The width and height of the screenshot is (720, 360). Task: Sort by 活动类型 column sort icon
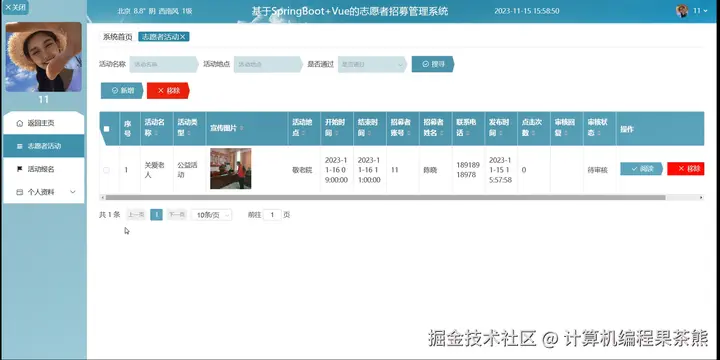coord(189,133)
